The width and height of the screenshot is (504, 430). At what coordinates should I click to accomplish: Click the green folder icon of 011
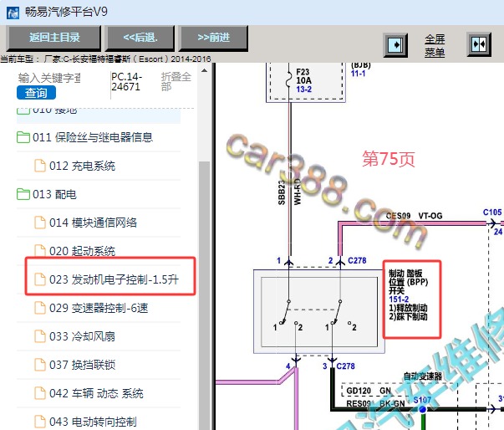pos(23,137)
